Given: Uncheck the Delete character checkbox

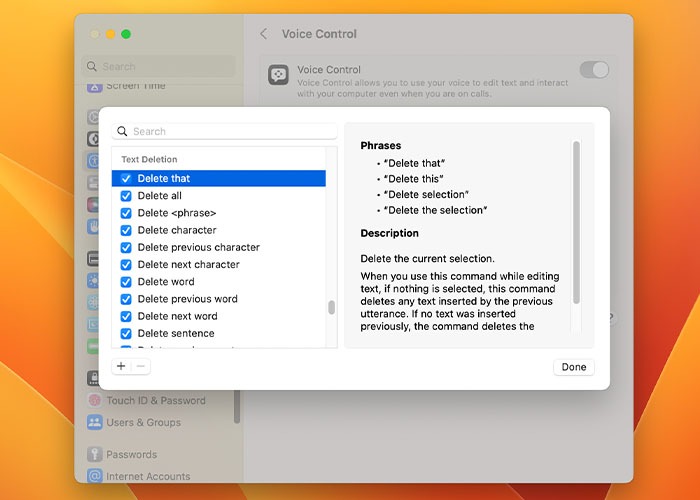Looking at the screenshot, I should [x=126, y=230].
